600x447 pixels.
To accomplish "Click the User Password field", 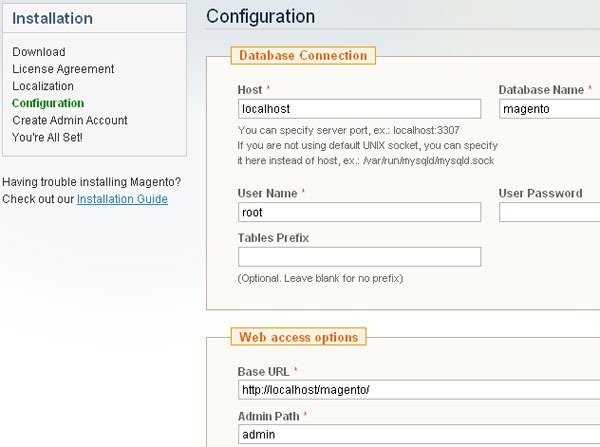I will coord(549,212).
